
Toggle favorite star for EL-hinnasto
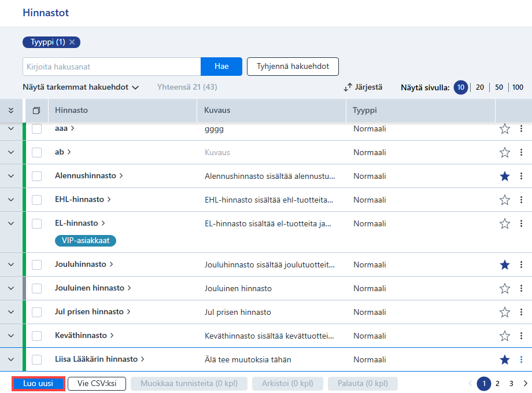pos(504,224)
